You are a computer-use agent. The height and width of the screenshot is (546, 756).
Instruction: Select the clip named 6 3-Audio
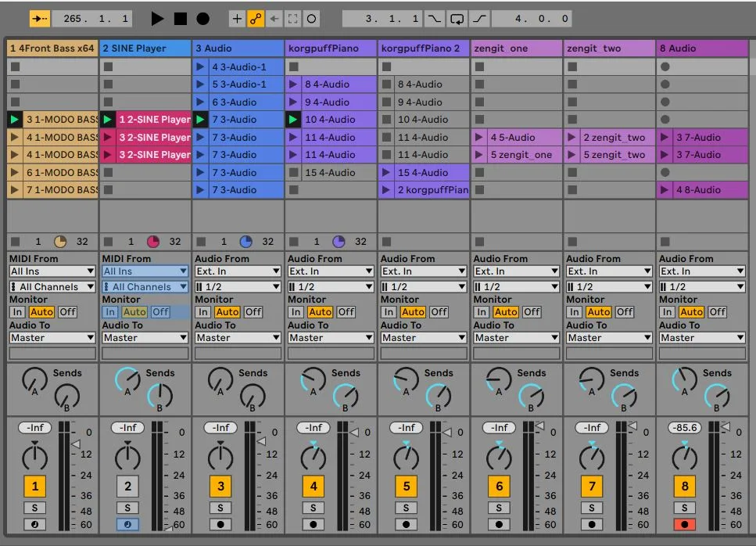pos(245,102)
